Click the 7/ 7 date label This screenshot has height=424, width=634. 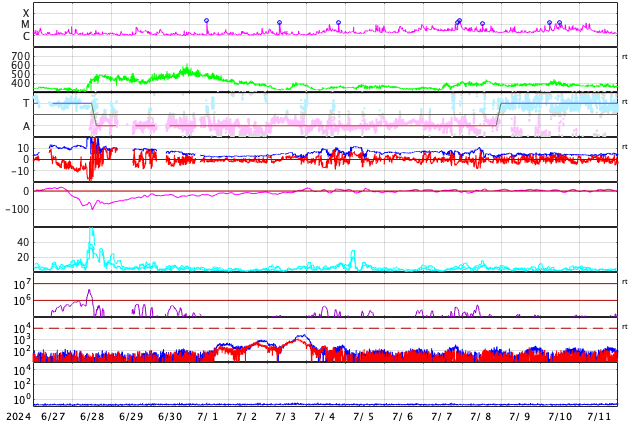[442, 416]
